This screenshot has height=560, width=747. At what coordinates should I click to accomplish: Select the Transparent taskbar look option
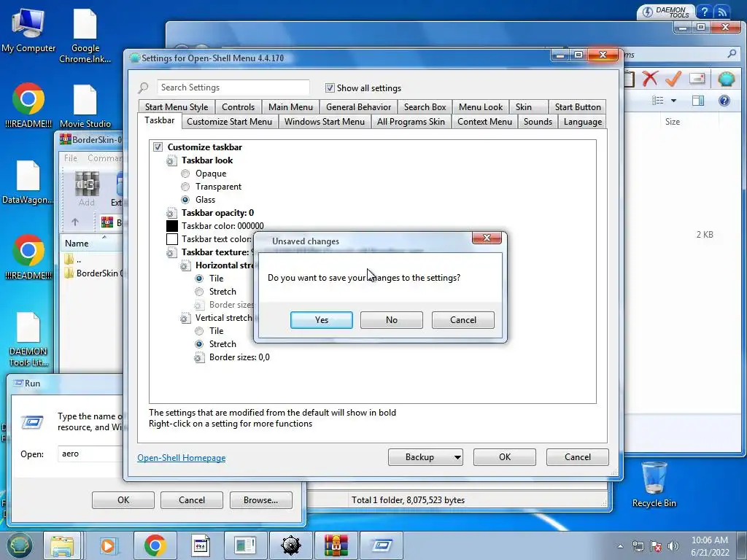click(185, 187)
